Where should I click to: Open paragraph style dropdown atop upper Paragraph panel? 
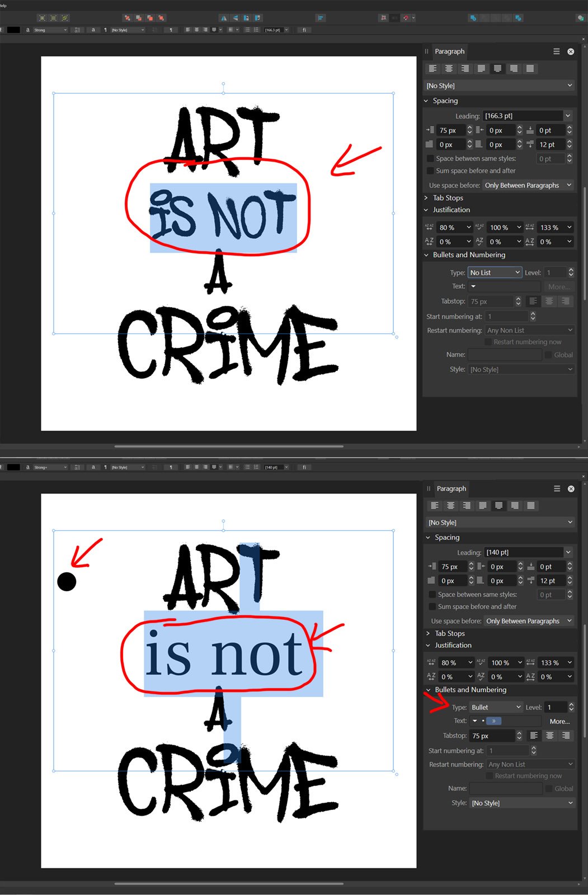click(x=499, y=86)
